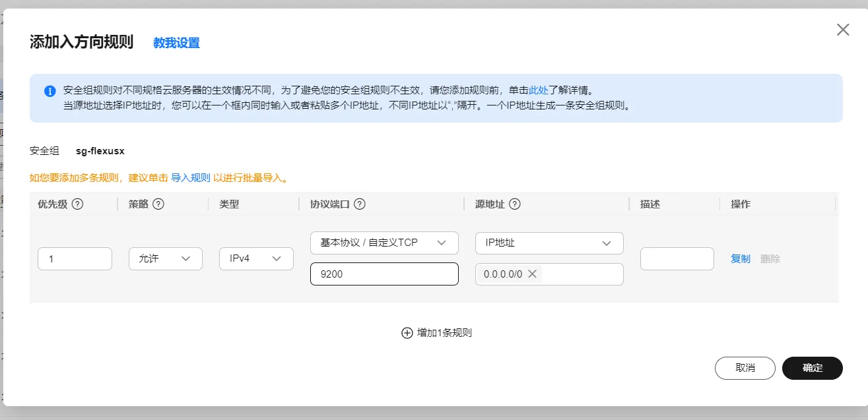Click the blue info icon in the notice

point(50,91)
